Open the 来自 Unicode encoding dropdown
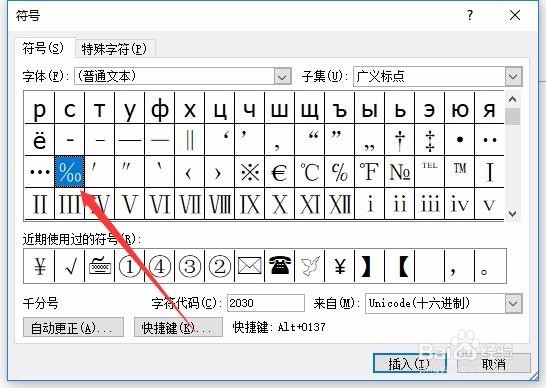 pos(513,303)
